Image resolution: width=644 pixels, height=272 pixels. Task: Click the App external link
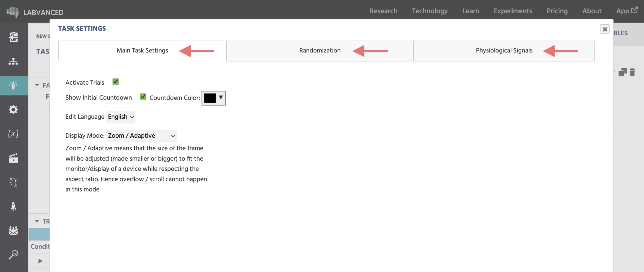click(627, 11)
